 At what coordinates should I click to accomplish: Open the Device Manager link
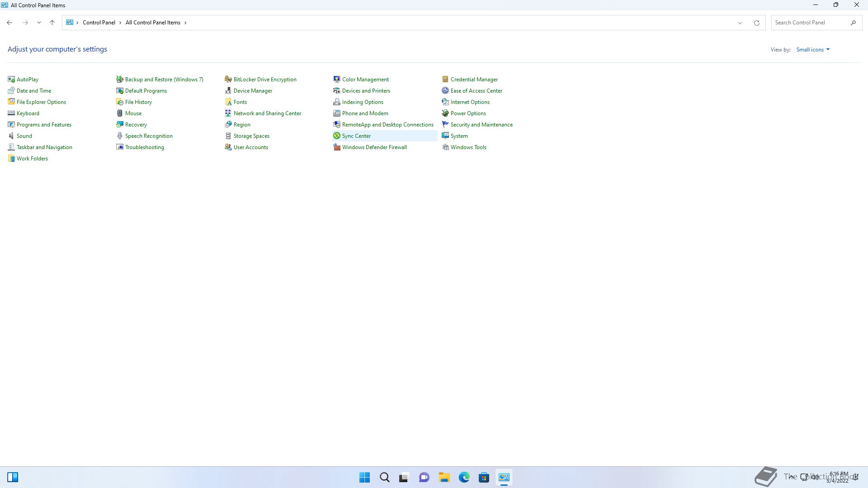pos(253,90)
